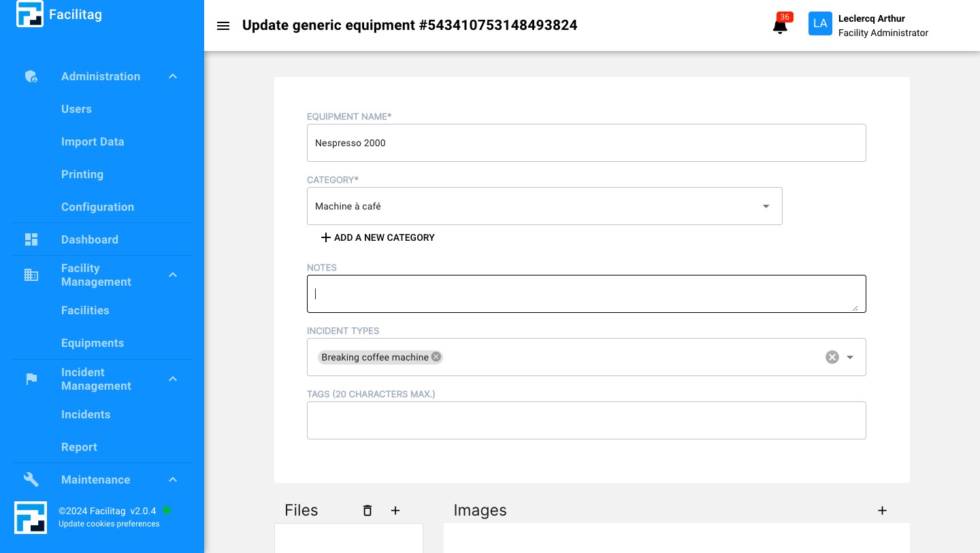Go to the Users page

click(76, 109)
